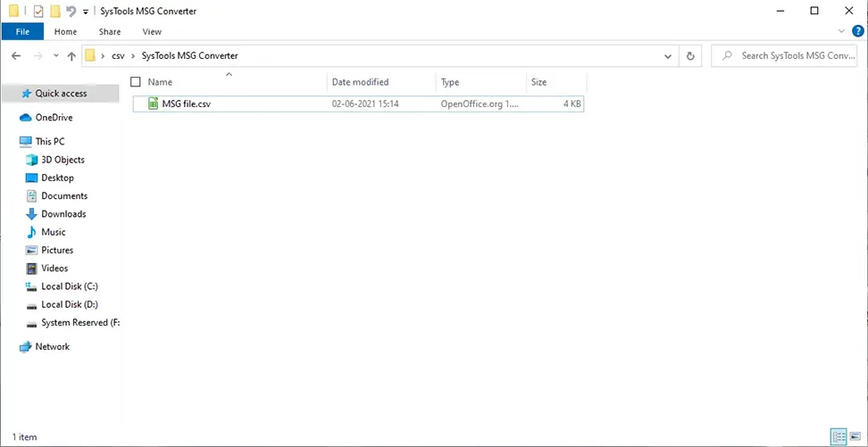Open the recent locations dropdown
Viewport: 868px width, 447px height.
pos(56,56)
